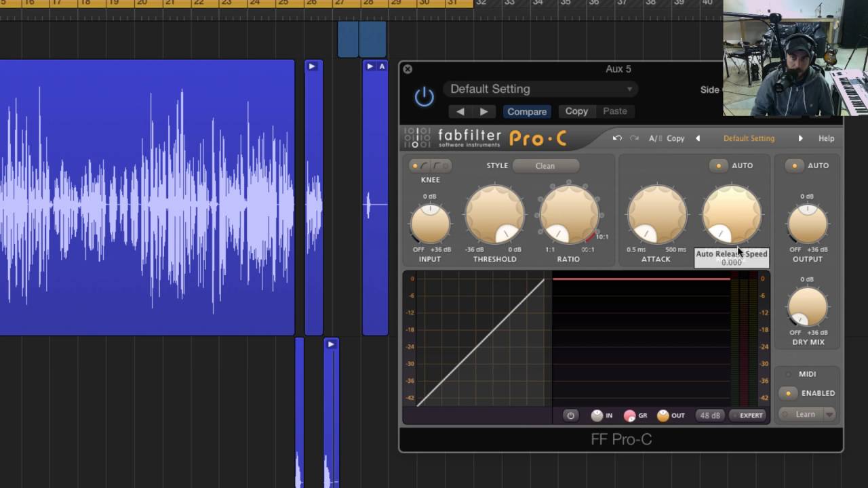
Task: Toggle the A/B state switch
Action: pyautogui.click(x=655, y=138)
